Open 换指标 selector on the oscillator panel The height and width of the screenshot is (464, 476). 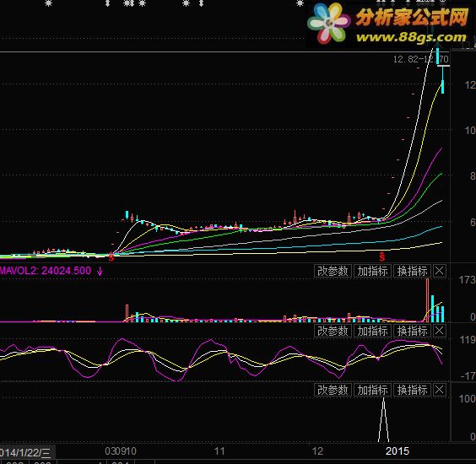(412, 331)
